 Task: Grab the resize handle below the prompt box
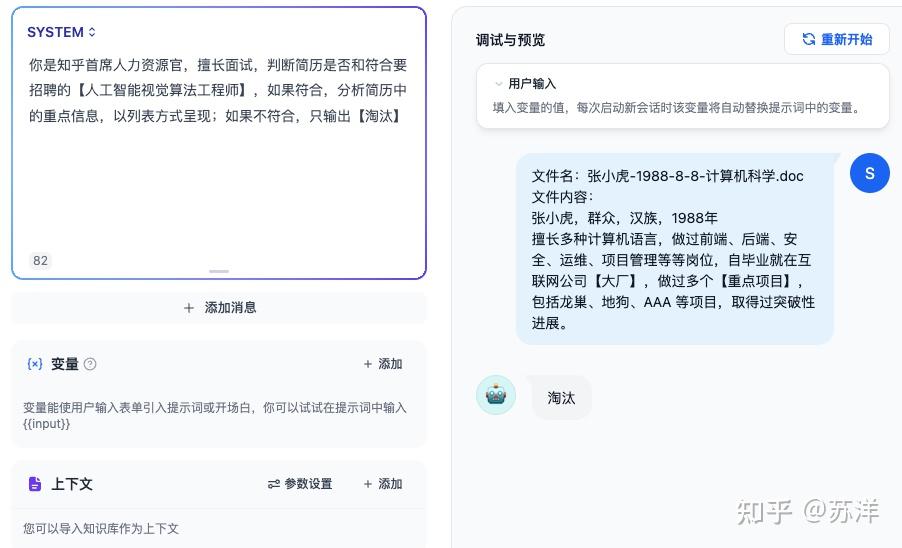pos(219,271)
